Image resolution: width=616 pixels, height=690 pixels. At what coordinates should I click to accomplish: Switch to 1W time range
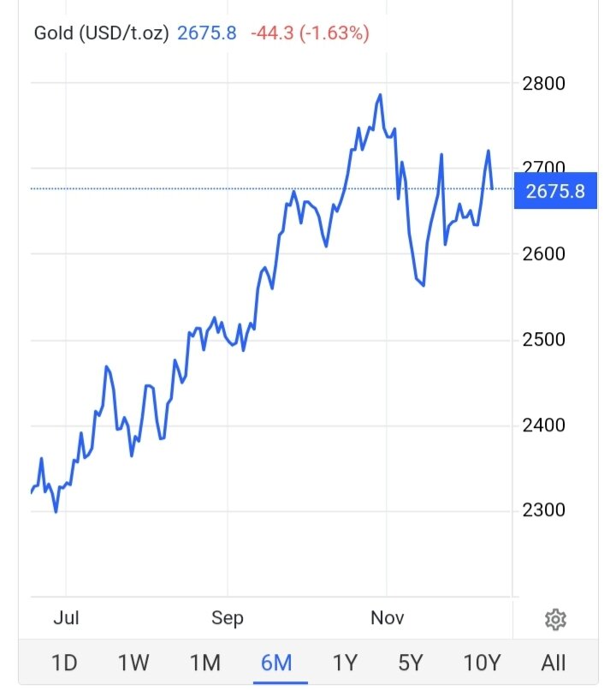click(133, 663)
